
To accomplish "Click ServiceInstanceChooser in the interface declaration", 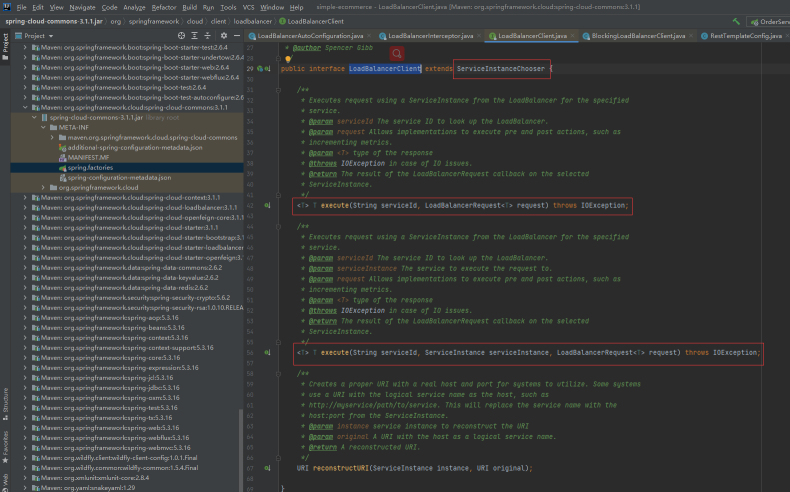I will point(500,69).
